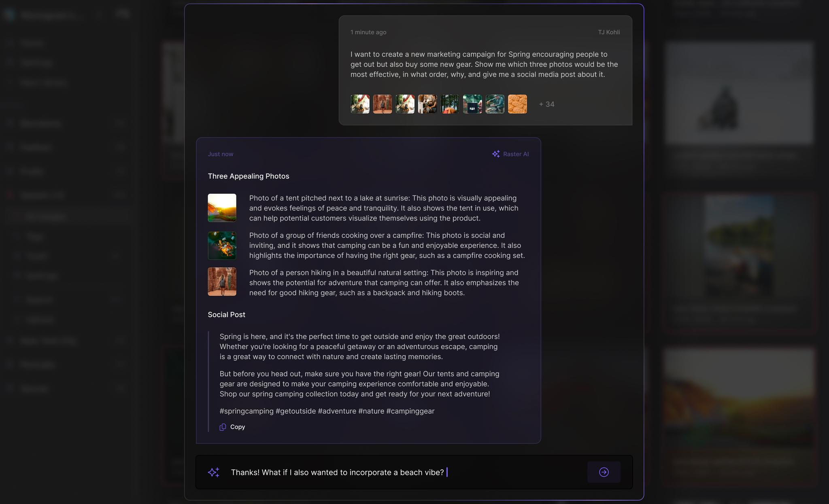The image size is (829, 504).
Task: Select the hiking person photo thumbnail
Action: coord(221,281)
